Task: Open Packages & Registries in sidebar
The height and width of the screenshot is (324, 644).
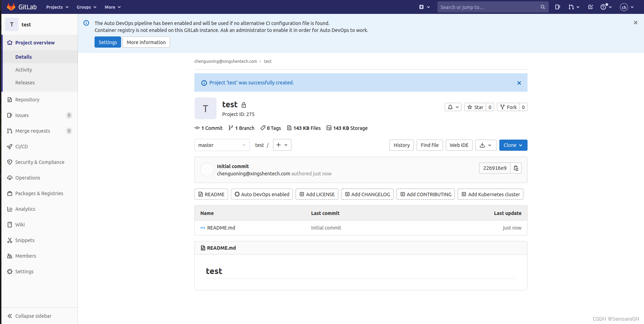Action: [40, 193]
